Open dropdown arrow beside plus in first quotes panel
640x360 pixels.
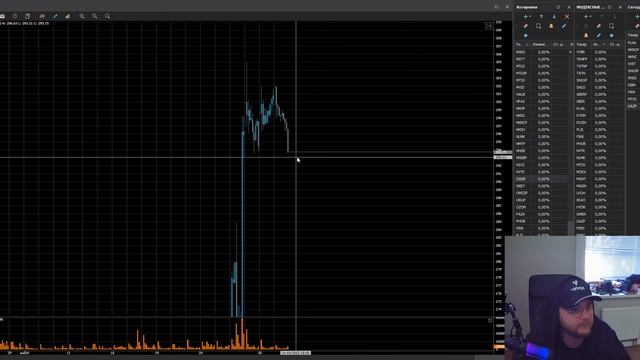(530, 17)
